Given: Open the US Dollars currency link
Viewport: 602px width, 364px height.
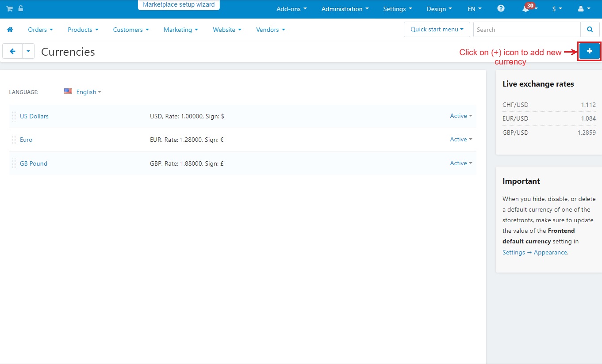Looking at the screenshot, I should tap(34, 116).
